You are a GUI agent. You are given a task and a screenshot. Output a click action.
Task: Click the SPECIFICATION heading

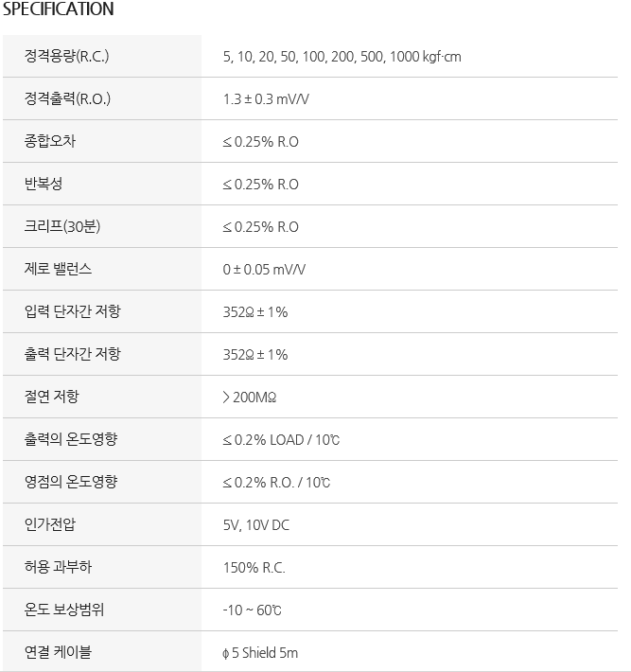point(59,9)
